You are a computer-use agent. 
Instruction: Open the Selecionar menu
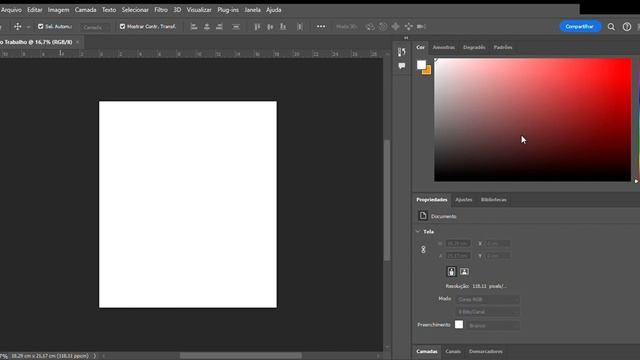(135, 10)
